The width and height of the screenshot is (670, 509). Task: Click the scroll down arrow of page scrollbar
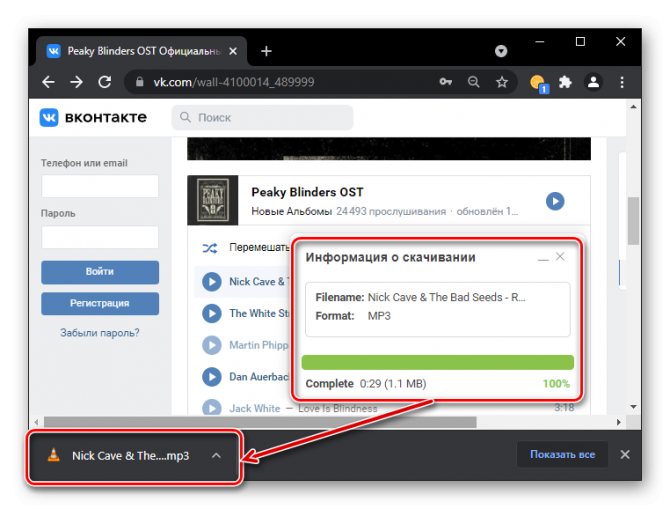point(633,406)
